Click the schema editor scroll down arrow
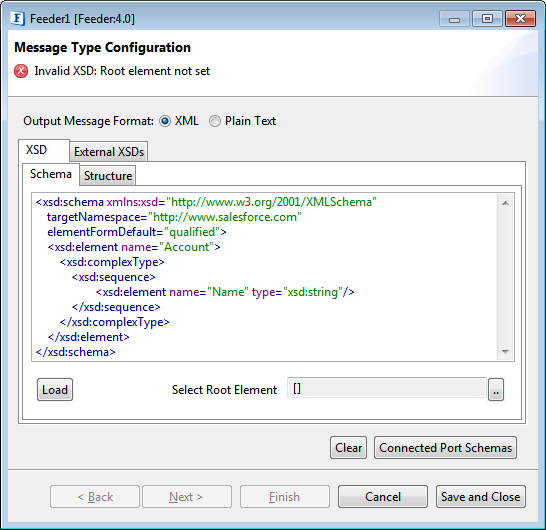 [x=506, y=352]
